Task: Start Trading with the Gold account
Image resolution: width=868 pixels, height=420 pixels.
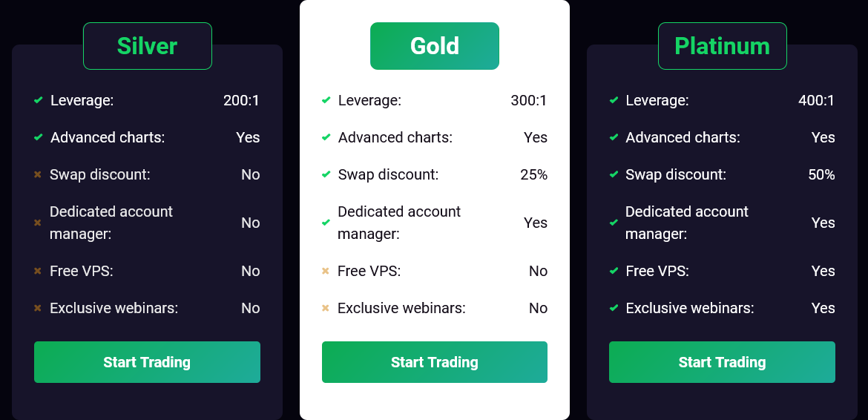Action: [435, 362]
